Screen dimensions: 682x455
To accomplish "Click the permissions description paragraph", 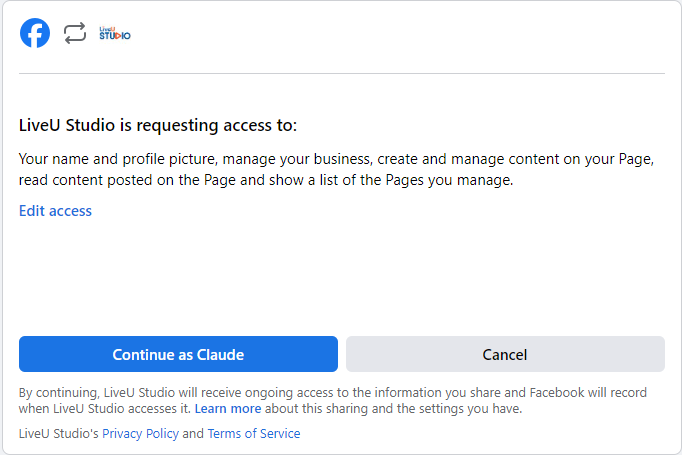I will 336,170.
